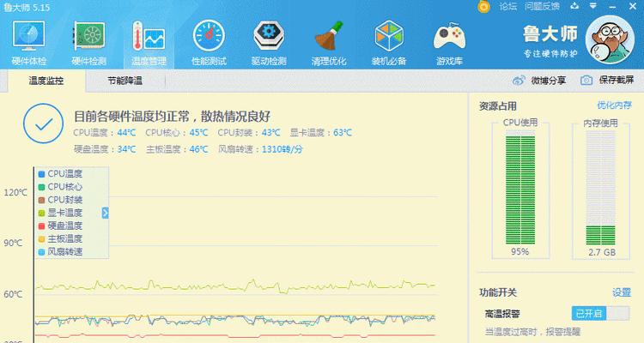Open 装机必备 cube icon
This screenshot has width=644, height=343.
click(389, 36)
